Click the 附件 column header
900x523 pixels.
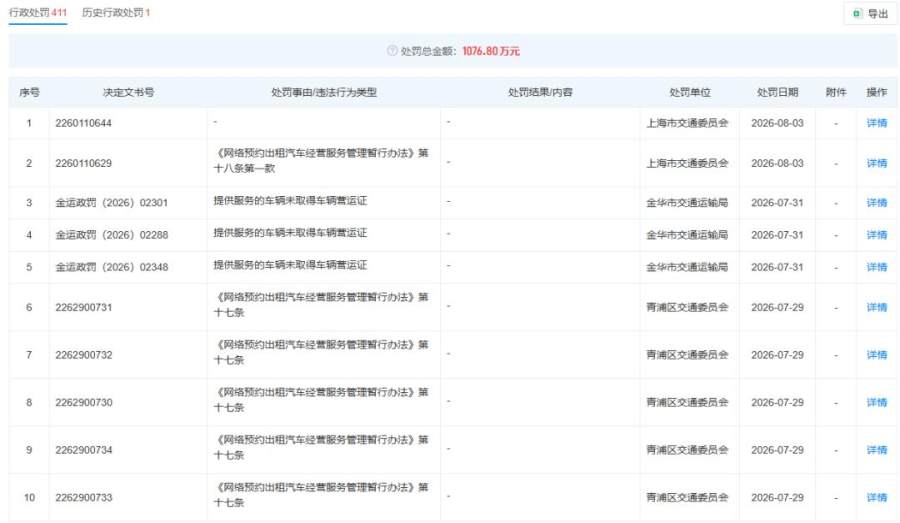coord(836,92)
